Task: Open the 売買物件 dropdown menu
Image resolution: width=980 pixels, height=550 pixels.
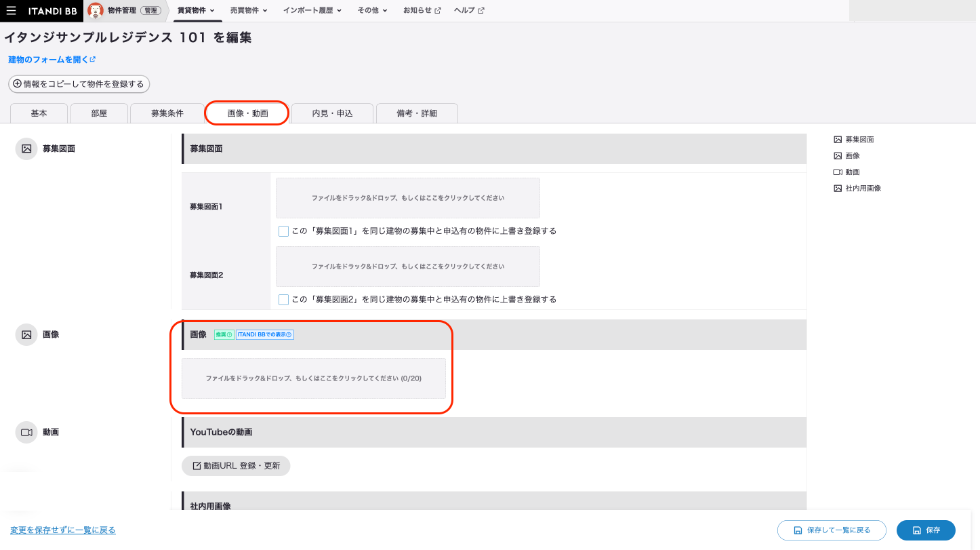Action: pyautogui.click(x=249, y=11)
